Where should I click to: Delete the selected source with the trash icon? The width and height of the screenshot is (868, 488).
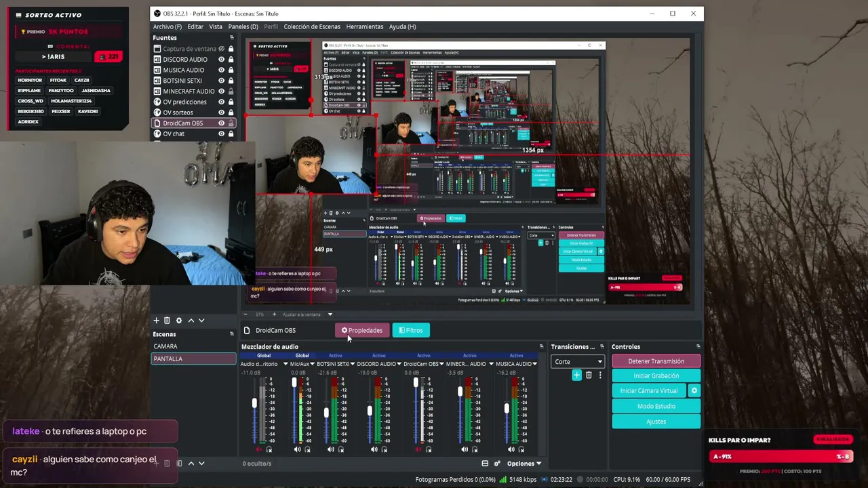tap(167, 321)
